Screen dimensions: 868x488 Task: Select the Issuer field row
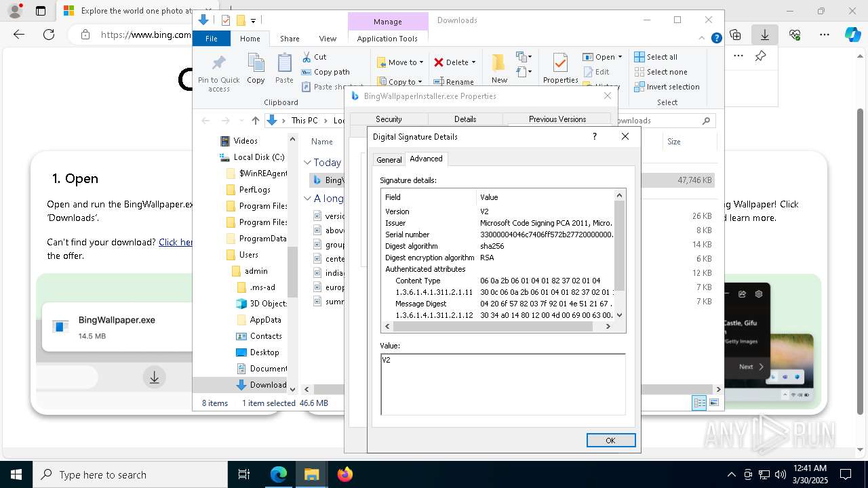coord(498,223)
